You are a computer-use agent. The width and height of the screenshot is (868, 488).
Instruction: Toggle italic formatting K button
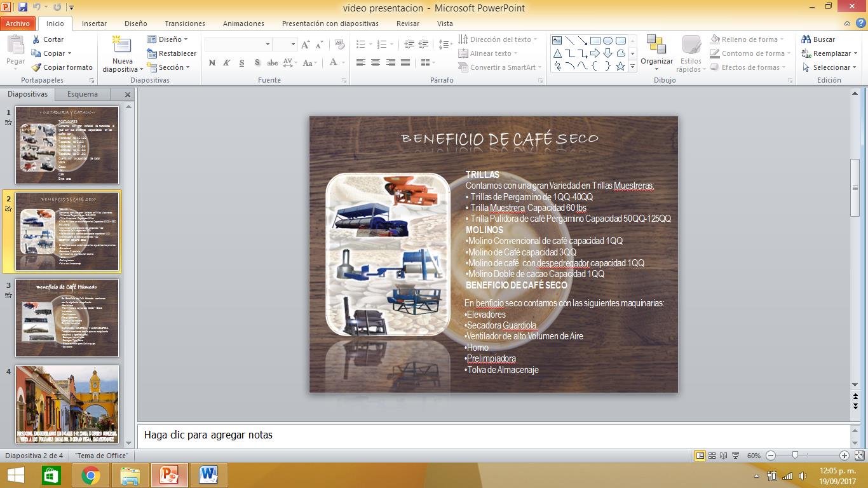[x=227, y=63]
